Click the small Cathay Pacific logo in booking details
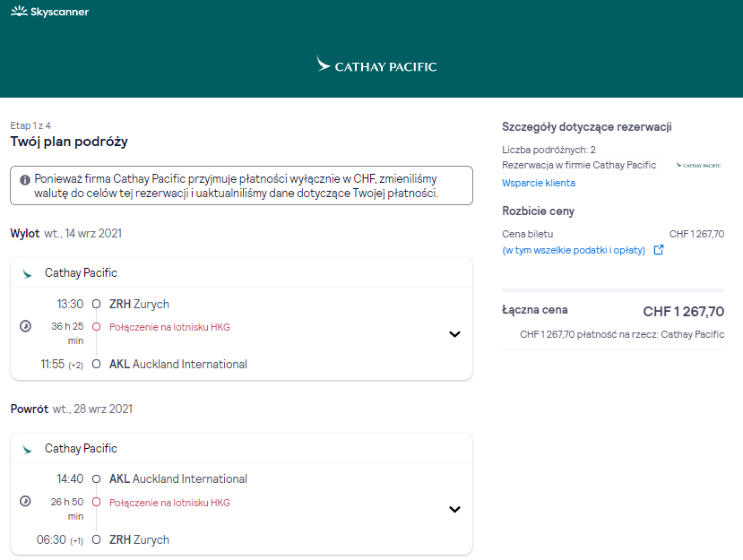 698,166
